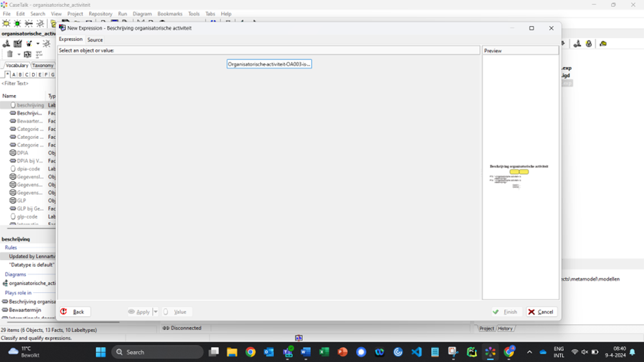The width and height of the screenshot is (644, 362).
Task: Click the Organisatorische-activiteit-OA003 expression object
Action: coord(269,64)
